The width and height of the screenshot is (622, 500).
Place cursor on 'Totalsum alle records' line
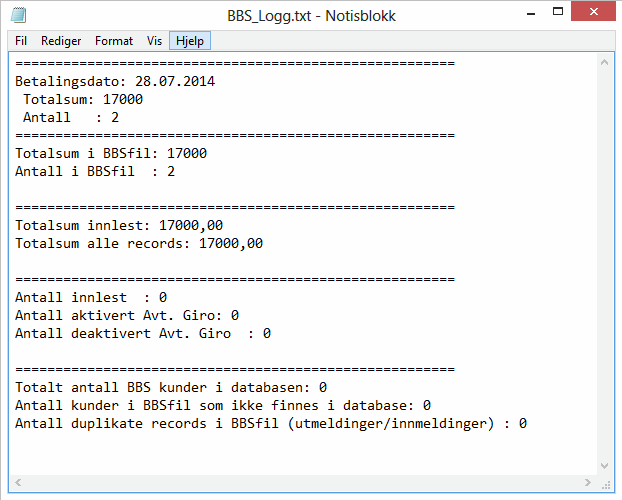point(139,243)
